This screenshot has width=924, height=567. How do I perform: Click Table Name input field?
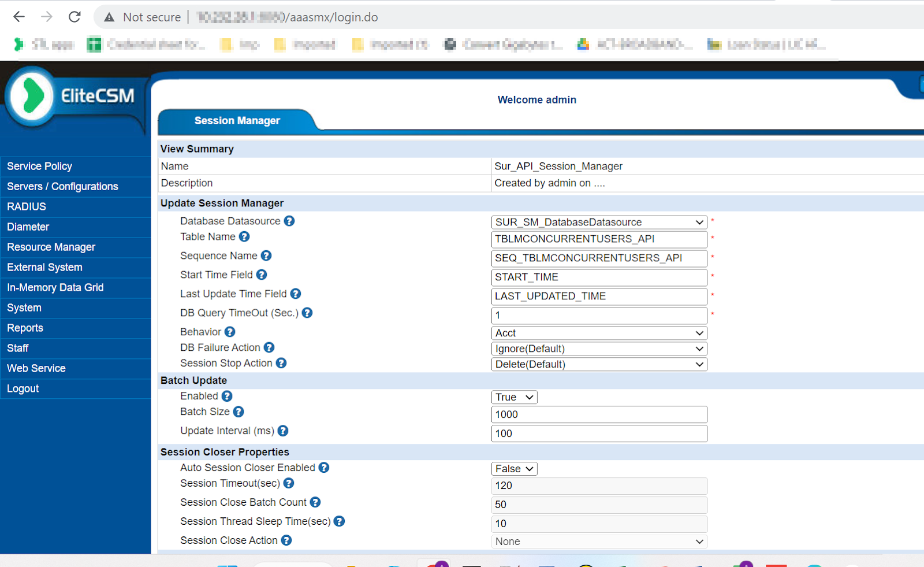599,239
